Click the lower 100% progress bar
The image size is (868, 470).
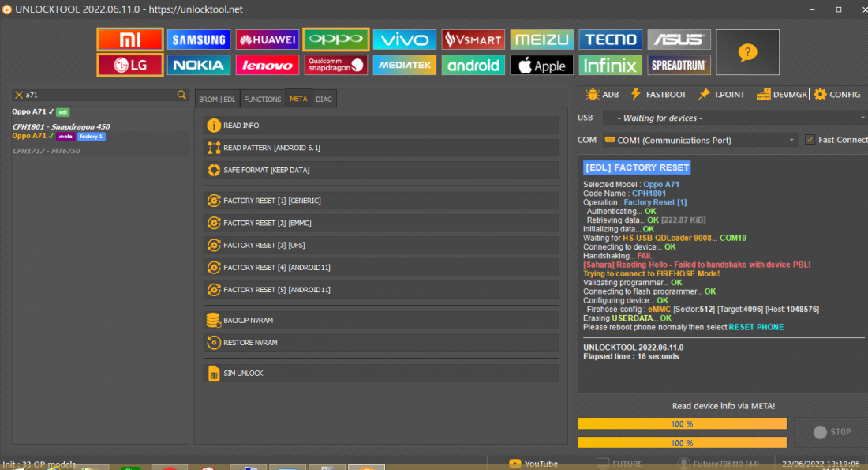coord(682,442)
